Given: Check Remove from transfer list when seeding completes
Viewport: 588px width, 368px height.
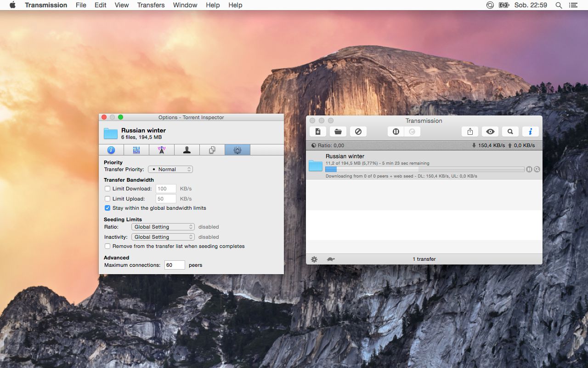Looking at the screenshot, I should 107,246.
